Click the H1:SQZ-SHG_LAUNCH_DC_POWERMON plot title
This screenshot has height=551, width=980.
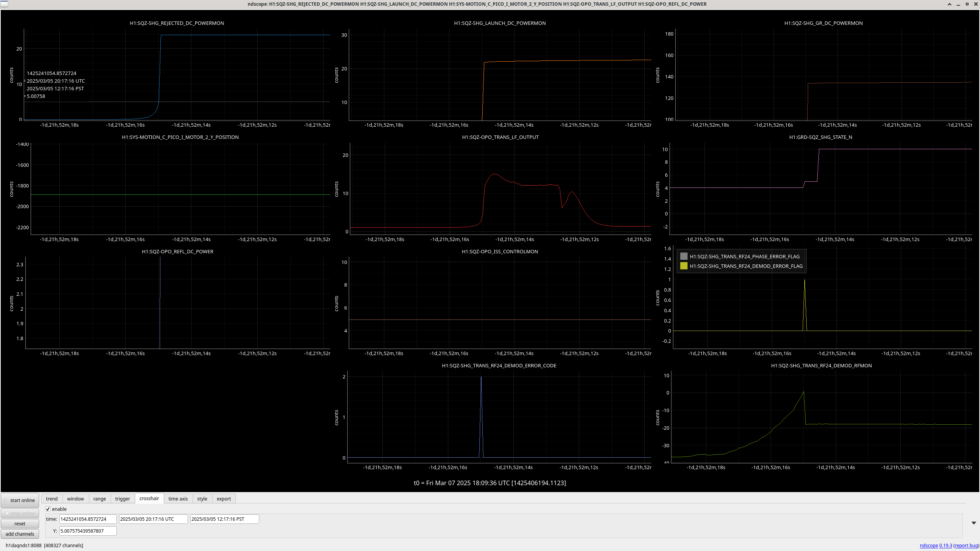pyautogui.click(x=500, y=23)
